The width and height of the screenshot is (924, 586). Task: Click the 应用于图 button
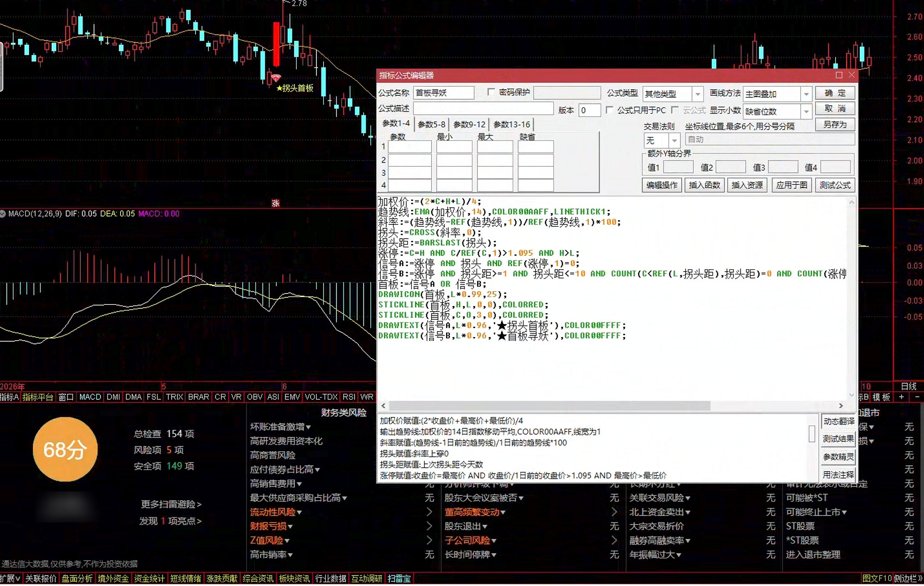coord(792,185)
